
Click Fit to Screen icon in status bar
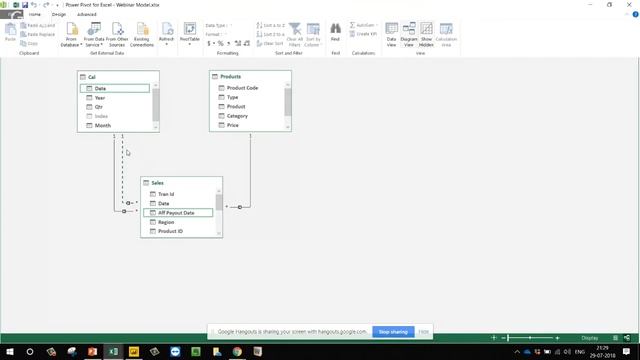click(494, 338)
